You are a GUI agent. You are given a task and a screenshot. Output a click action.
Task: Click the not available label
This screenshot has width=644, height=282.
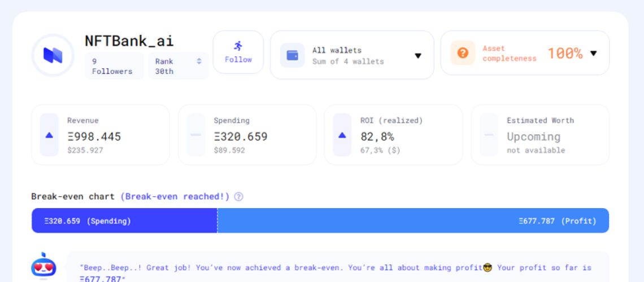pyautogui.click(x=536, y=151)
